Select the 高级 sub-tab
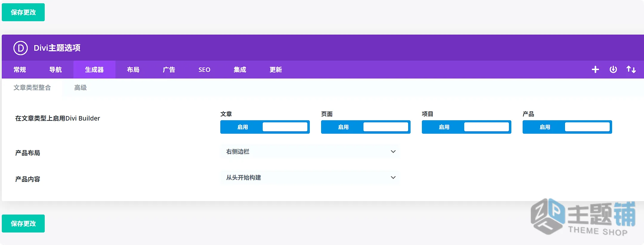 [80, 87]
